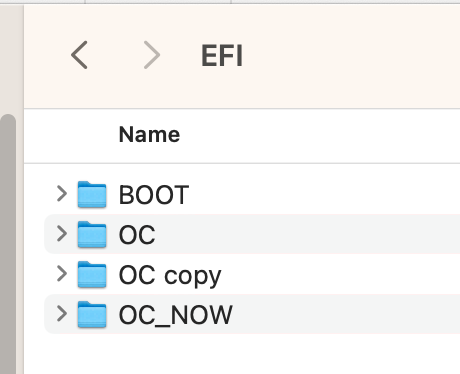Click blank toolbar space right of EFI
The height and width of the screenshot is (374, 460).
click(x=350, y=56)
